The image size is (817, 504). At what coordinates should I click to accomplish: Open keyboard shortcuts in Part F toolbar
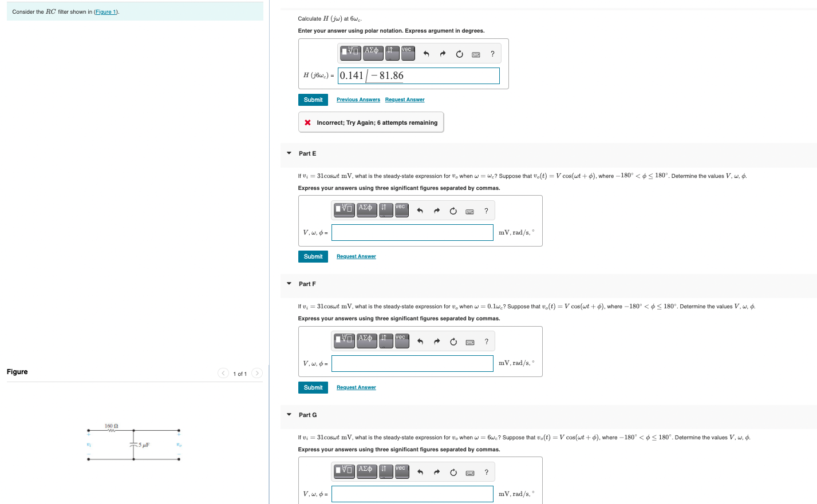click(x=469, y=342)
